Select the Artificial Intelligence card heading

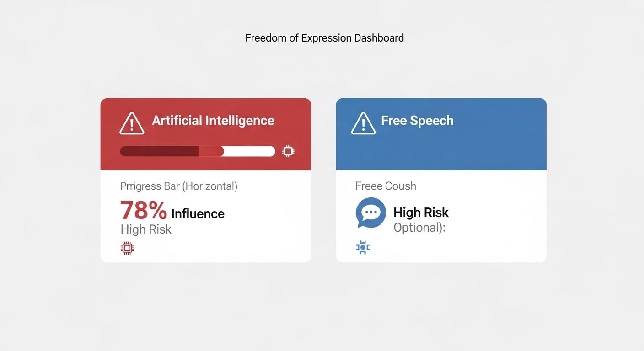[213, 121]
